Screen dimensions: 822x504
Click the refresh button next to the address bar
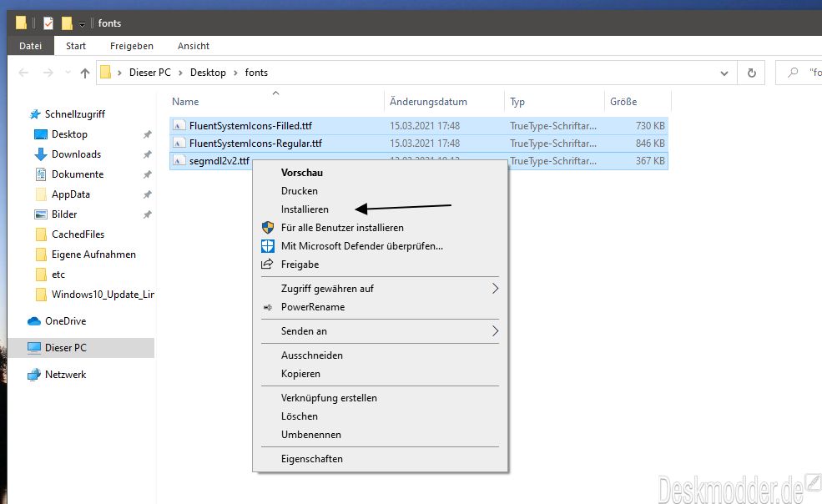coord(752,73)
